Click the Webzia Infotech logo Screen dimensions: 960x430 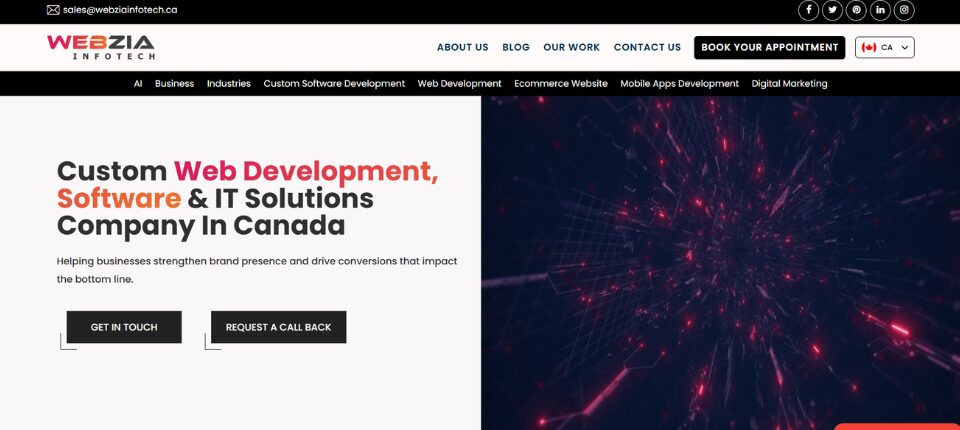[101, 47]
